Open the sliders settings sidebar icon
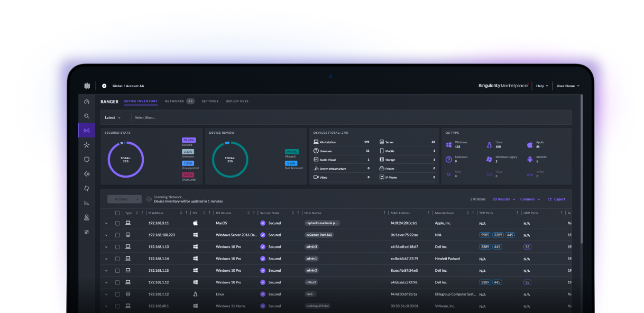This screenshot has height=313, width=644. click(87, 232)
